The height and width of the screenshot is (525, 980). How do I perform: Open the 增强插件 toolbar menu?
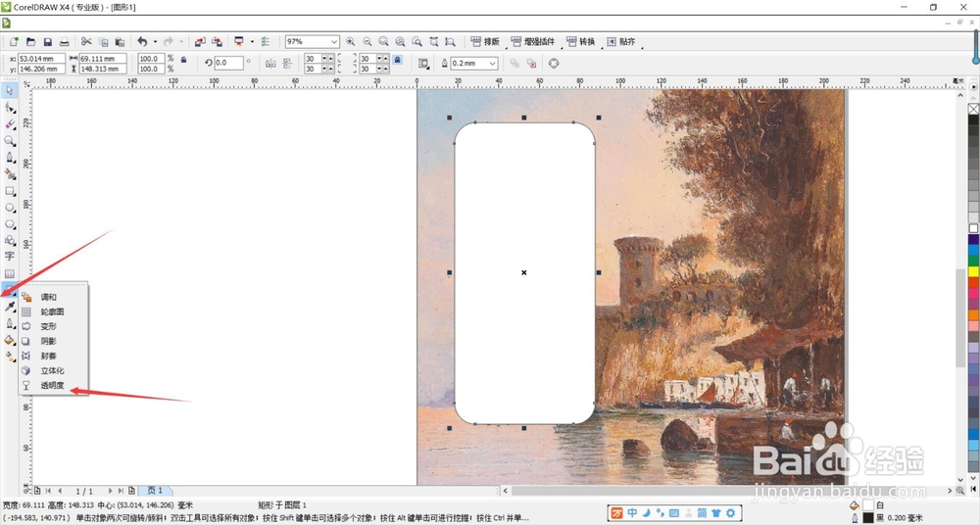(x=532, y=42)
